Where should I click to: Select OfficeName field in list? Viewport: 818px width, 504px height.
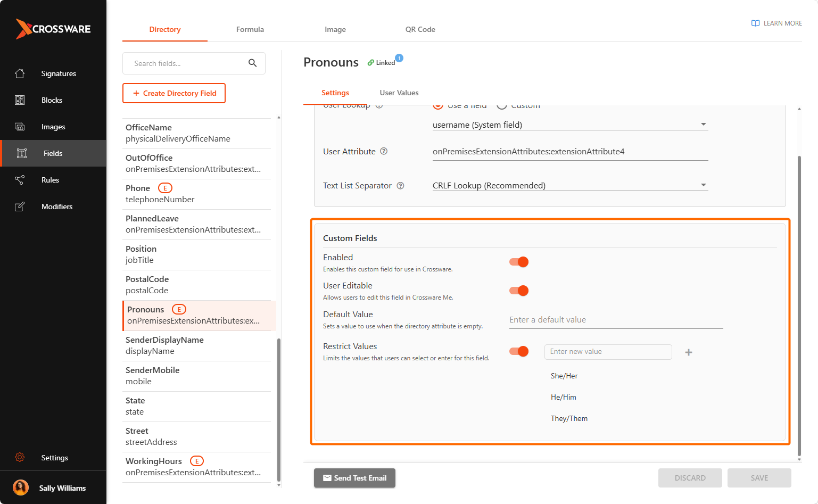[196, 133]
